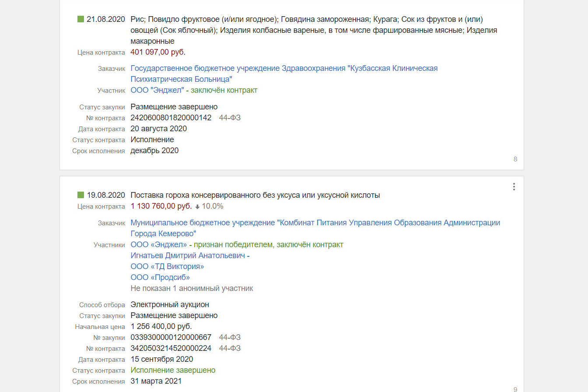Click contract number 2420600801820000142

pyautogui.click(x=171, y=118)
